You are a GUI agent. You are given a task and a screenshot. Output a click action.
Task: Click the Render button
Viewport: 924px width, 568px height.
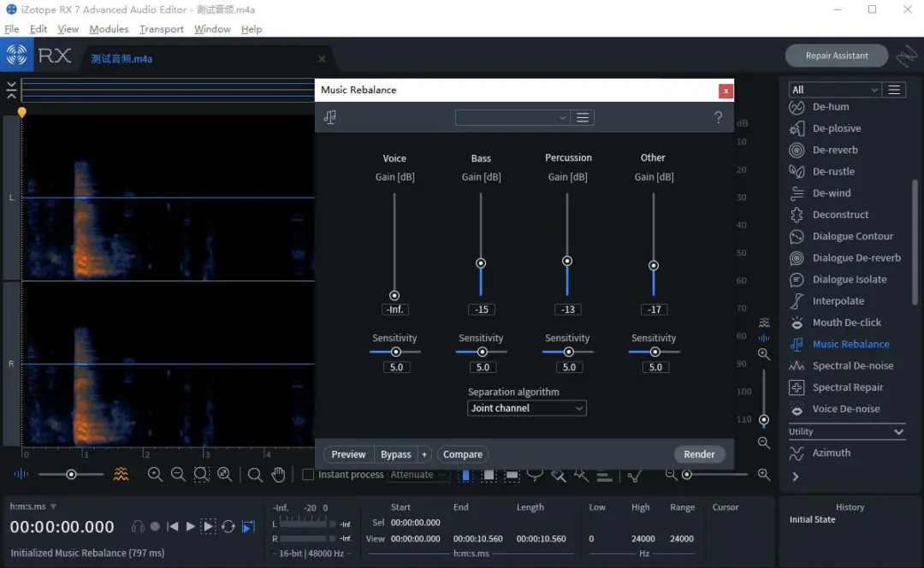click(699, 454)
